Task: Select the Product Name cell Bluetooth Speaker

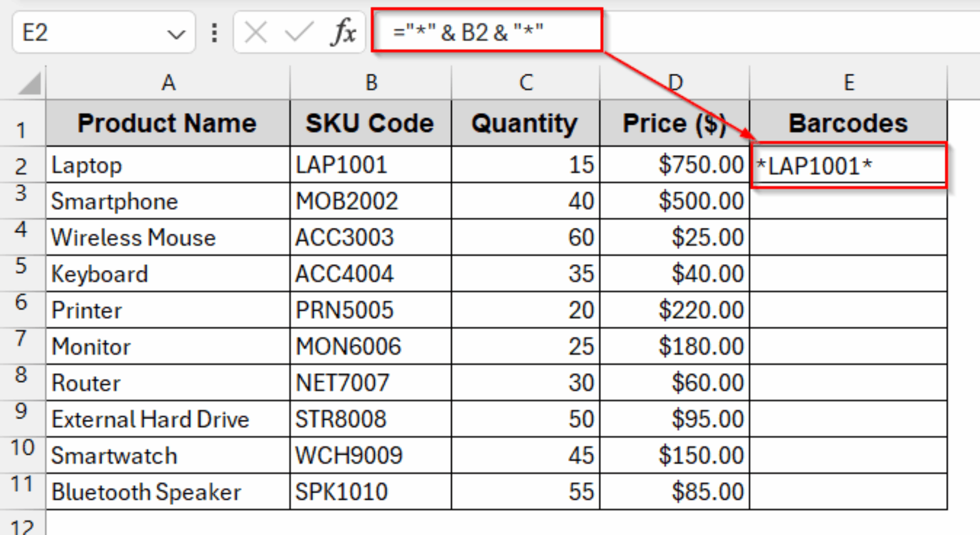Action: click(167, 490)
